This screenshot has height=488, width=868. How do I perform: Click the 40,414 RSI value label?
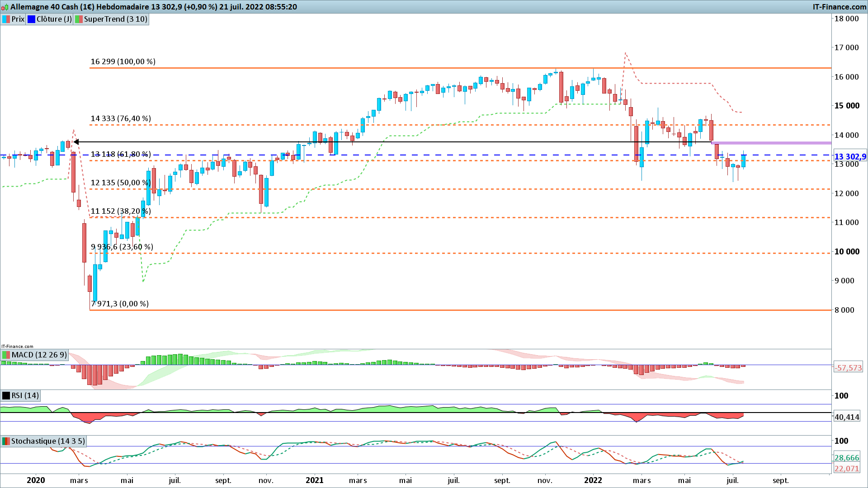pos(847,417)
